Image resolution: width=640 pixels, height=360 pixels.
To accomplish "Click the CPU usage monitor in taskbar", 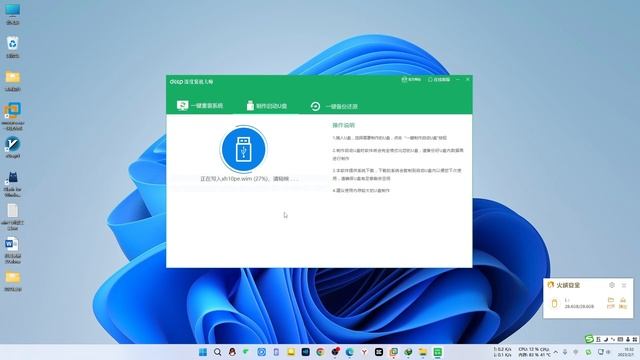I will (534, 352).
